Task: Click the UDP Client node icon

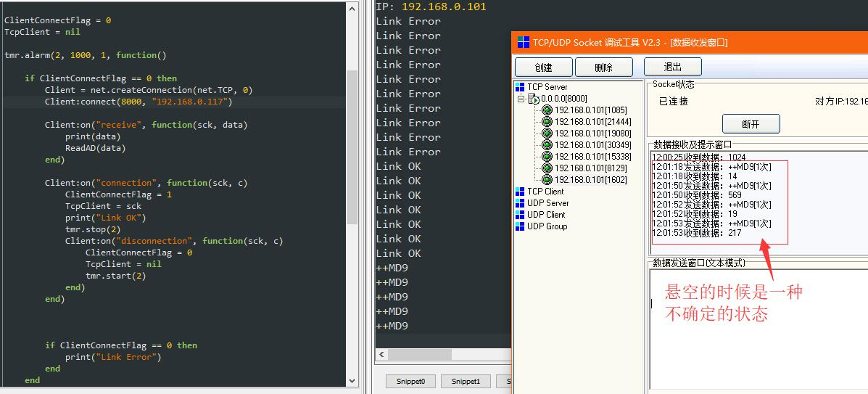Action: tap(520, 215)
